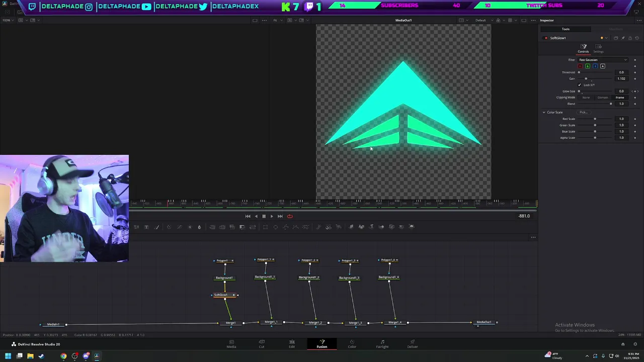Open the SoftGlow1 node color dropdown

[607, 38]
